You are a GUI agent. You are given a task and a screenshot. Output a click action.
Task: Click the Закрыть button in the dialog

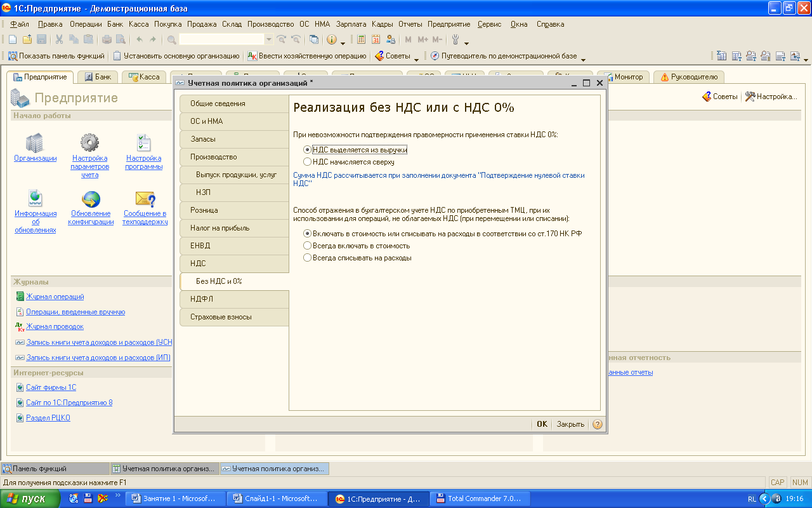pyautogui.click(x=570, y=424)
